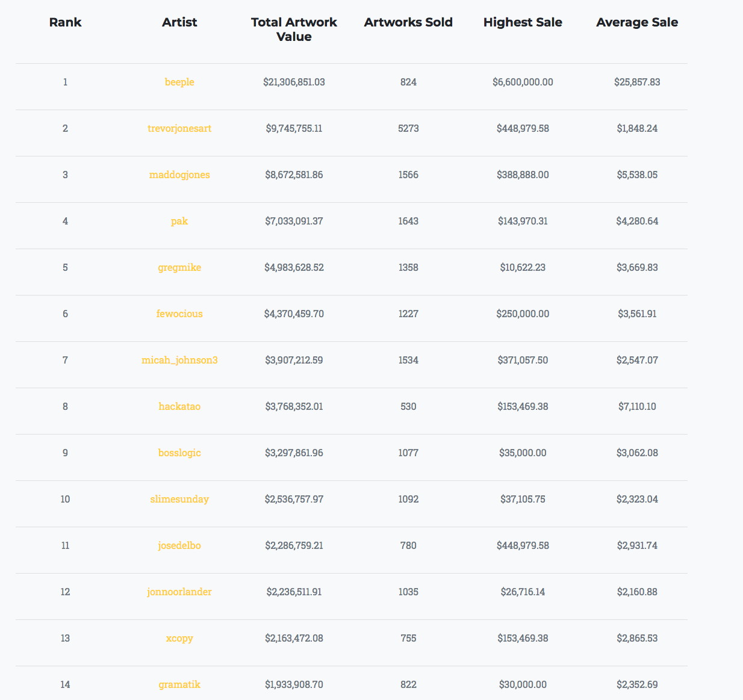Select the fewocious artist link
This screenshot has width=743, height=700.
click(179, 314)
